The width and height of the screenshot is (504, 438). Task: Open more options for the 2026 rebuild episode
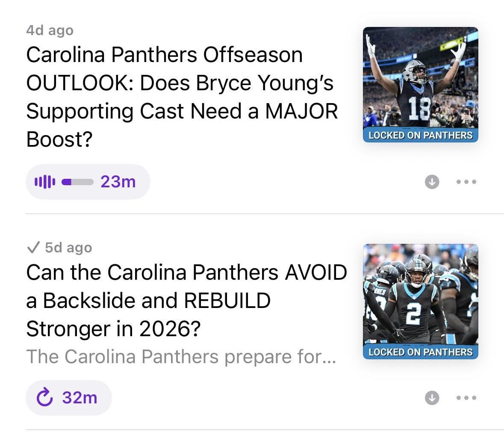click(466, 398)
